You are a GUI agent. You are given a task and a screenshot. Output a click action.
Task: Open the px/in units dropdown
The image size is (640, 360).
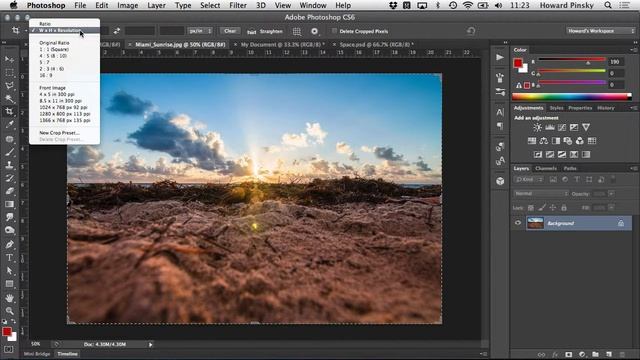pyautogui.click(x=200, y=31)
